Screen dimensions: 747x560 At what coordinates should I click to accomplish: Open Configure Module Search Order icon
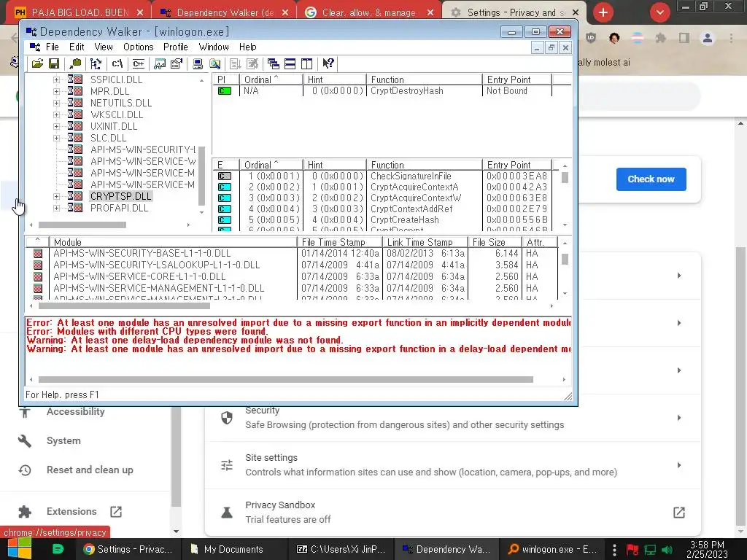[215, 64]
